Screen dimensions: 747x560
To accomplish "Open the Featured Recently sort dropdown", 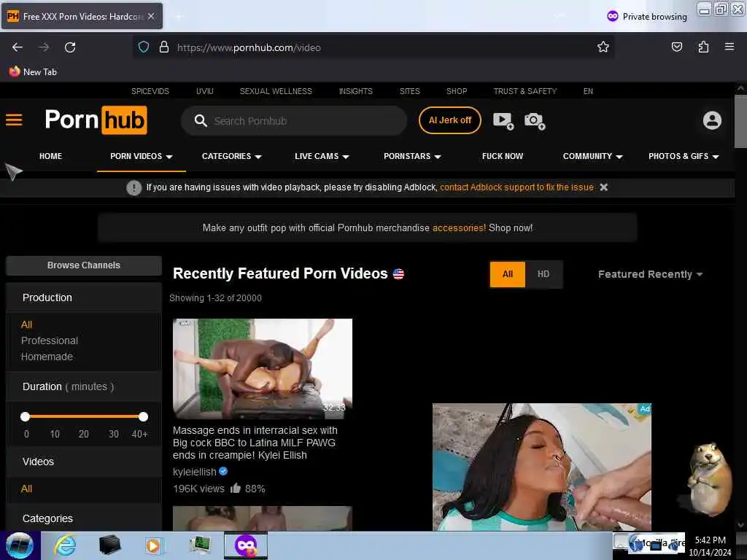I will pyautogui.click(x=650, y=274).
